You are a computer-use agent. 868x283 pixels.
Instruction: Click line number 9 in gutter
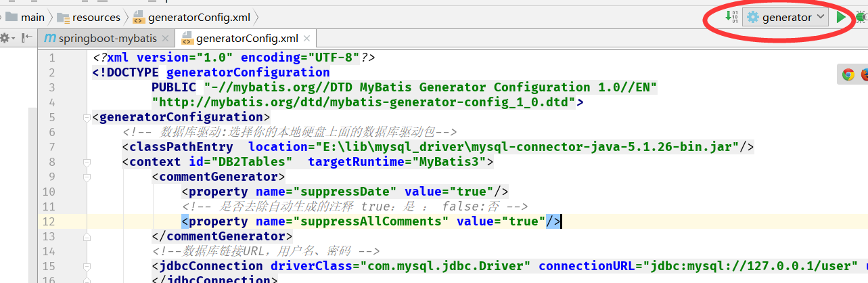(x=52, y=177)
